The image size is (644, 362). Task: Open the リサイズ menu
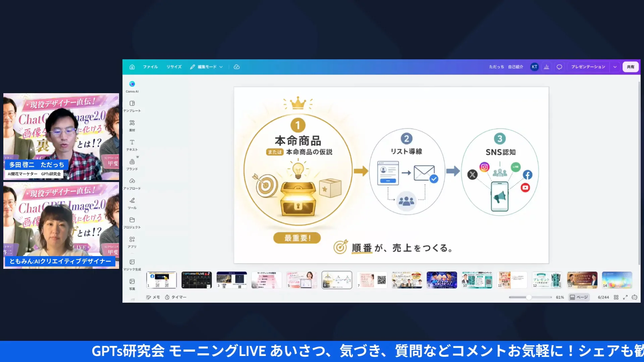click(174, 67)
